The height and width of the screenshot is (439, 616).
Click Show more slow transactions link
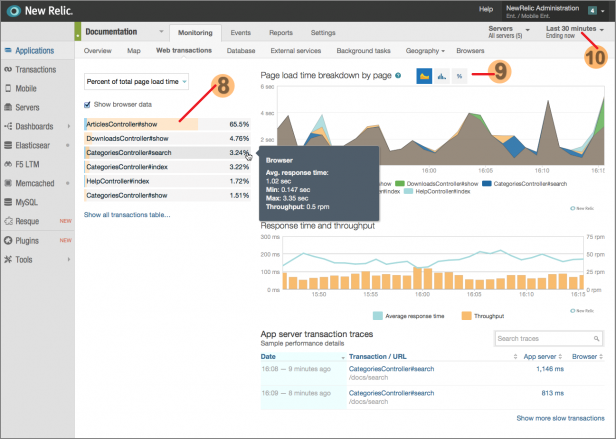click(x=560, y=418)
